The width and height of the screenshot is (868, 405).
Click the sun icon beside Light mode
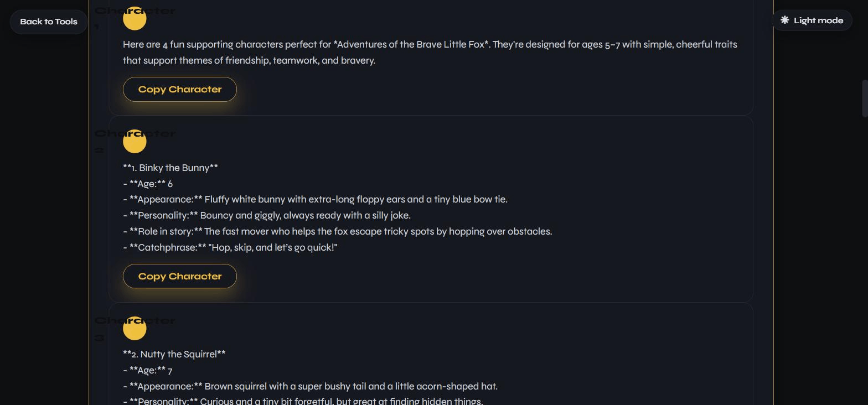[x=784, y=20]
